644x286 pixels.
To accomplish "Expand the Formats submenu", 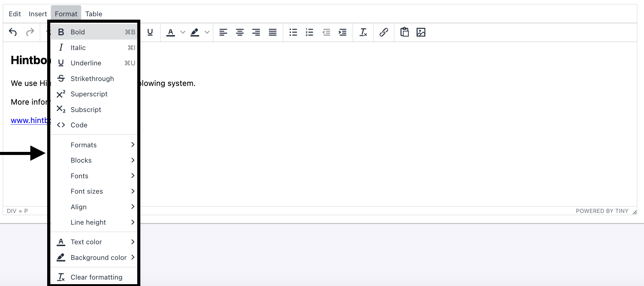I will 94,145.
